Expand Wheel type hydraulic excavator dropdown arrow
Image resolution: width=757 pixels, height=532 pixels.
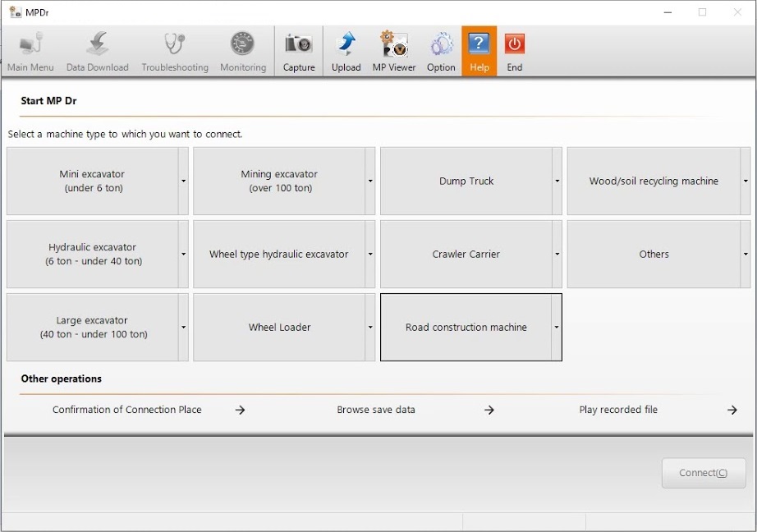[370, 255]
